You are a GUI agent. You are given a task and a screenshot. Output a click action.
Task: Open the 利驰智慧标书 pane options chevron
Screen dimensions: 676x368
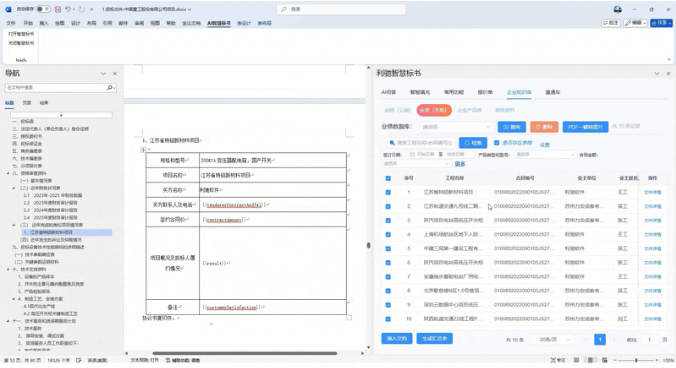657,74
